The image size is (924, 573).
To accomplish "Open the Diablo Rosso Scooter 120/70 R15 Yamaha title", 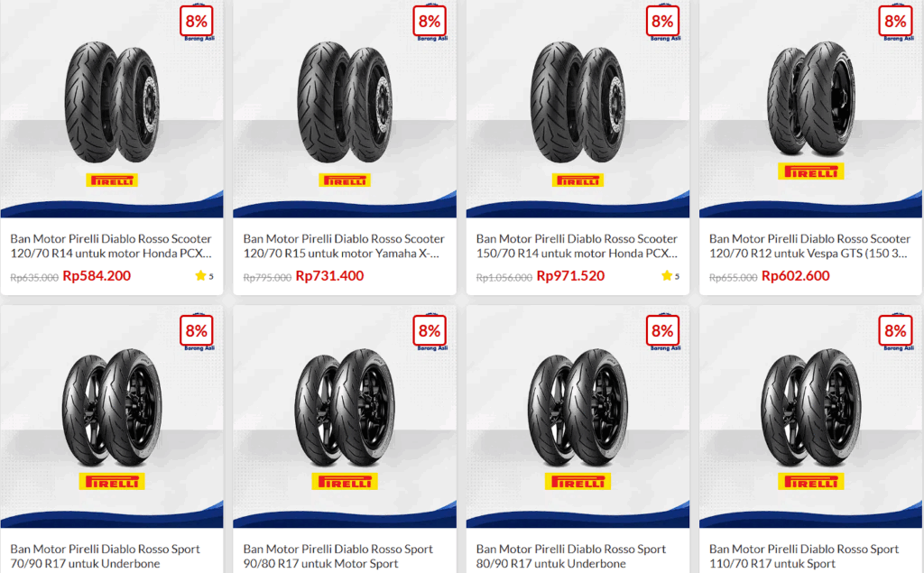I will pyautogui.click(x=344, y=245).
